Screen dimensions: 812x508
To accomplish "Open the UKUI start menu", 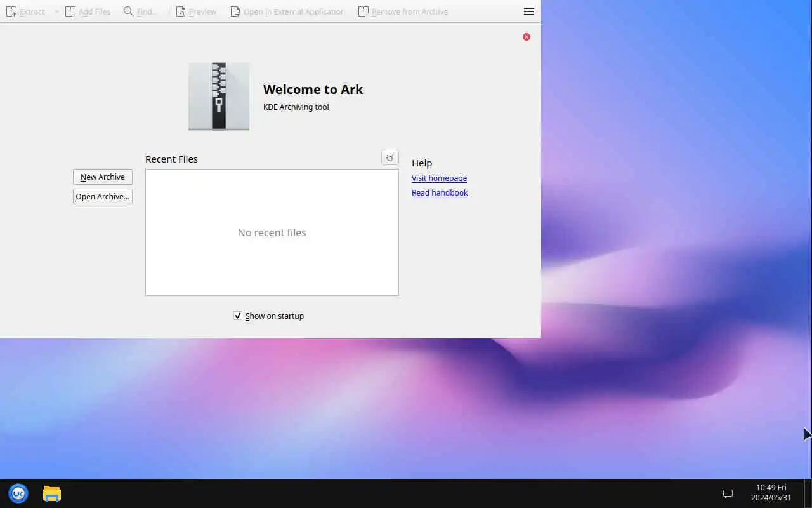I will pos(18,493).
